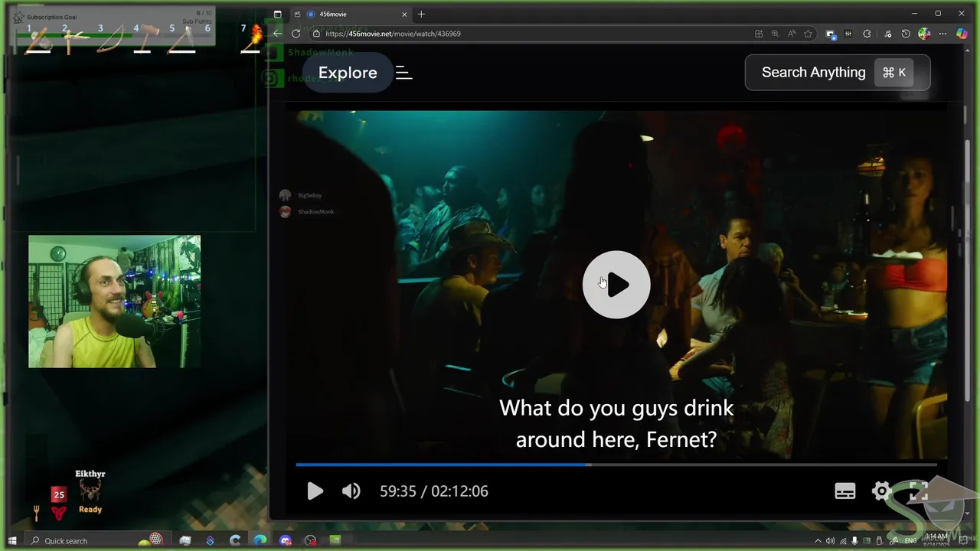This screenshot has height=551, width=980.
Task: Add page to favorites star icon
Action: point(808,34)
